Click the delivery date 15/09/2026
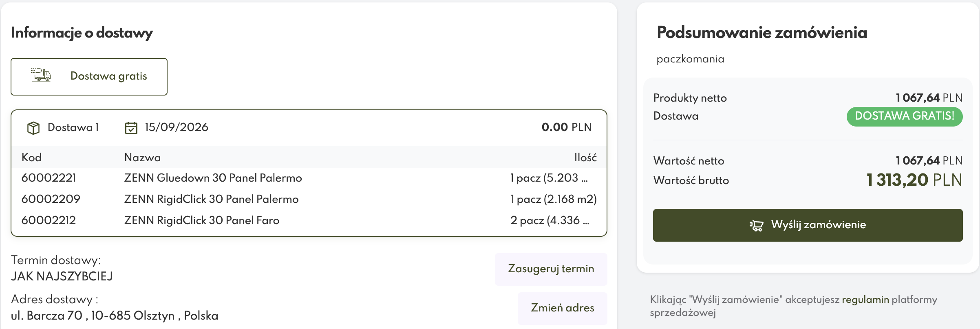Image resolution: width=980 pixels, height=329 pixels. point(176,127)
